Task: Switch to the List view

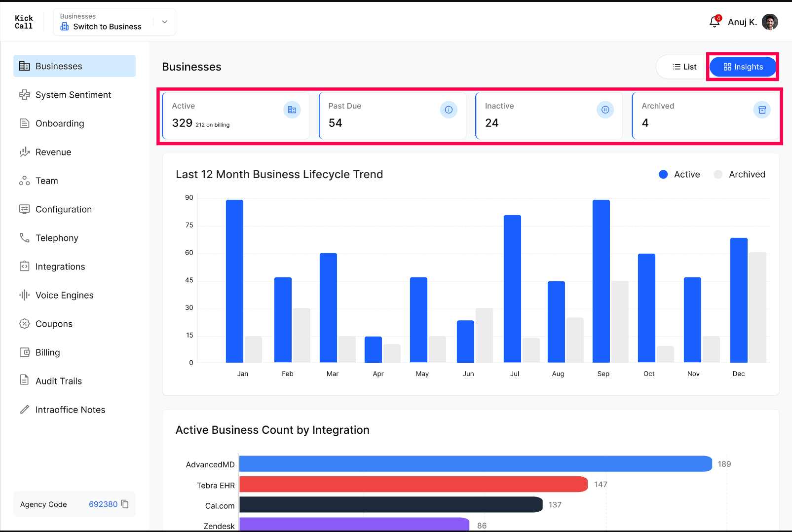Action: [684, 67]
